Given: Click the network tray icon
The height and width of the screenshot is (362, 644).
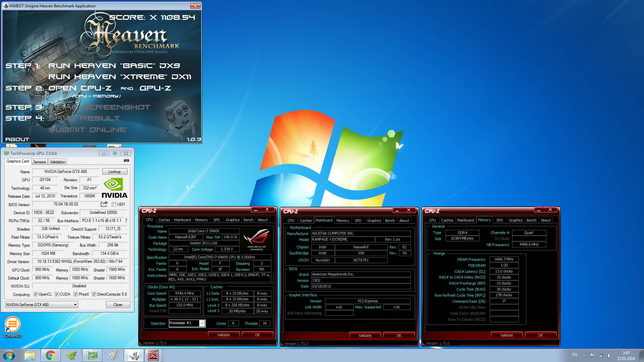Looking at the screenshot, I should point(600,355).
